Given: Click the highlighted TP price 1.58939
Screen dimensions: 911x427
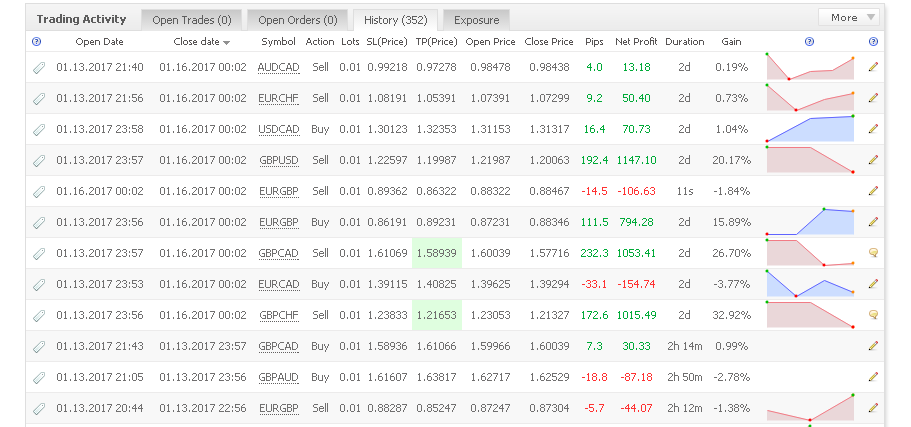Looking at the screenshot, I should point(437,253).
